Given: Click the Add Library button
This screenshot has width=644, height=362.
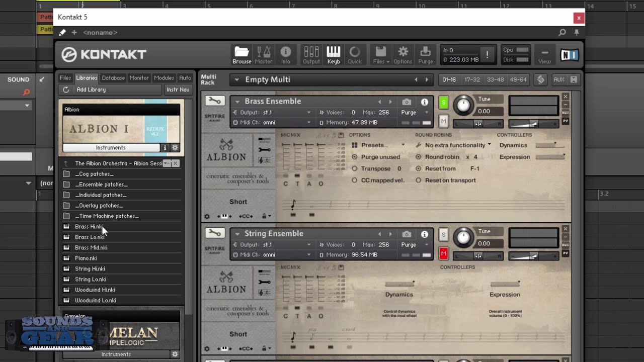Looking at the screenshot, I should coord(111,89).
